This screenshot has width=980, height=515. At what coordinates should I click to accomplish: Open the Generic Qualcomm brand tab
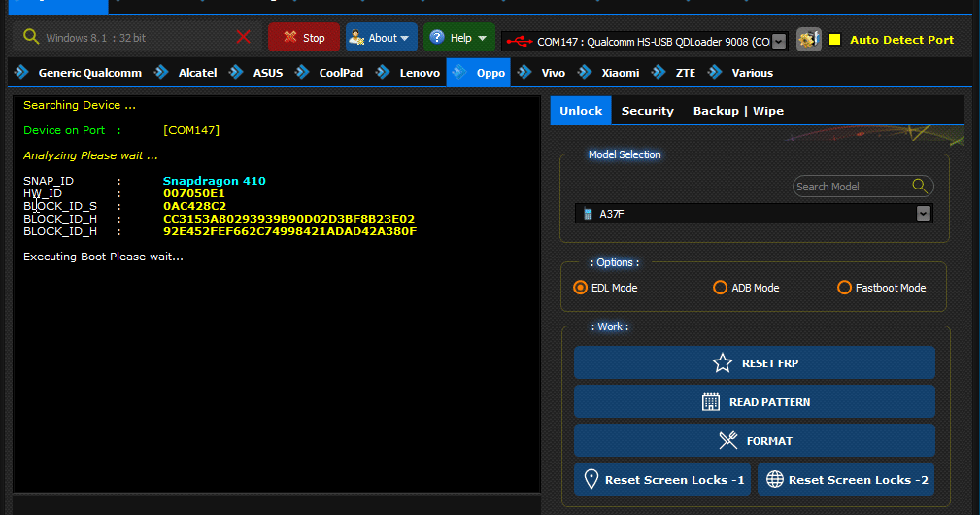[x=90, y=73]
